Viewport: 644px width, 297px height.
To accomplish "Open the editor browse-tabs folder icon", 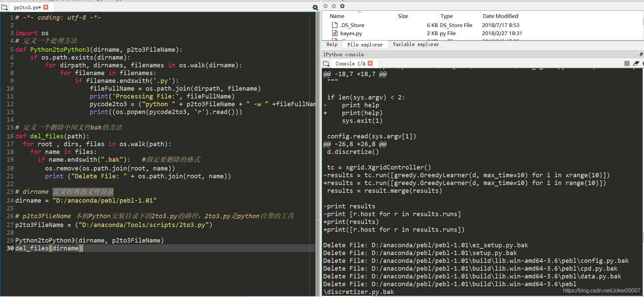I will click(4, 7).
